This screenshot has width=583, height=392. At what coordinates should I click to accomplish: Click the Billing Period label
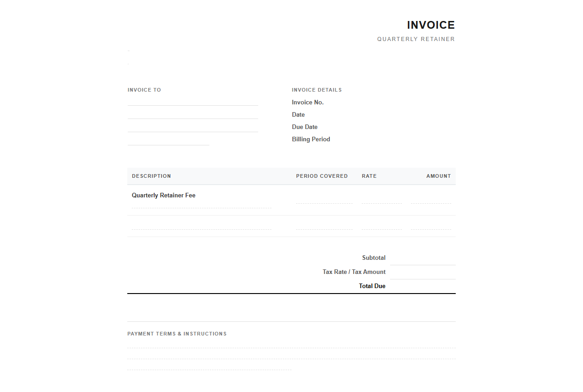click(311, 139)
